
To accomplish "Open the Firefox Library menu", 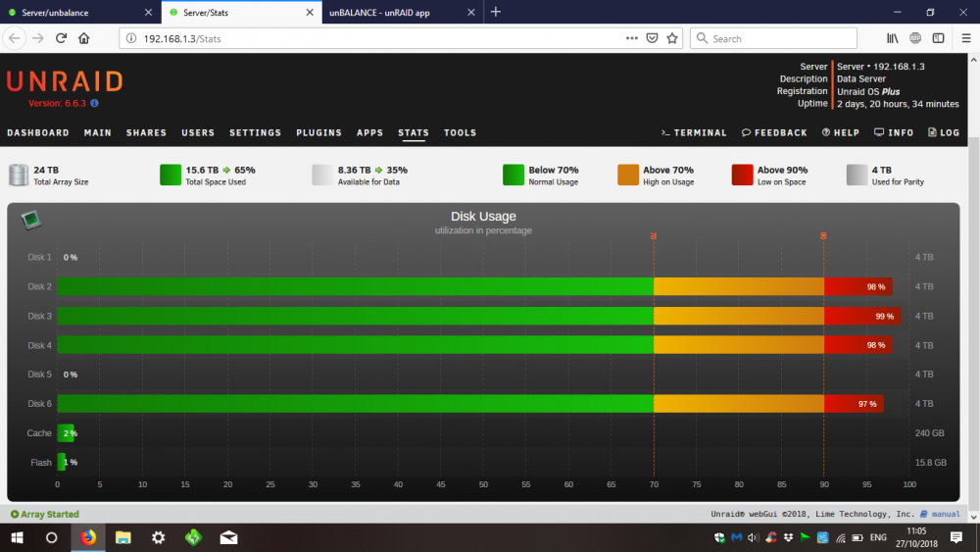I will point(893,38).
